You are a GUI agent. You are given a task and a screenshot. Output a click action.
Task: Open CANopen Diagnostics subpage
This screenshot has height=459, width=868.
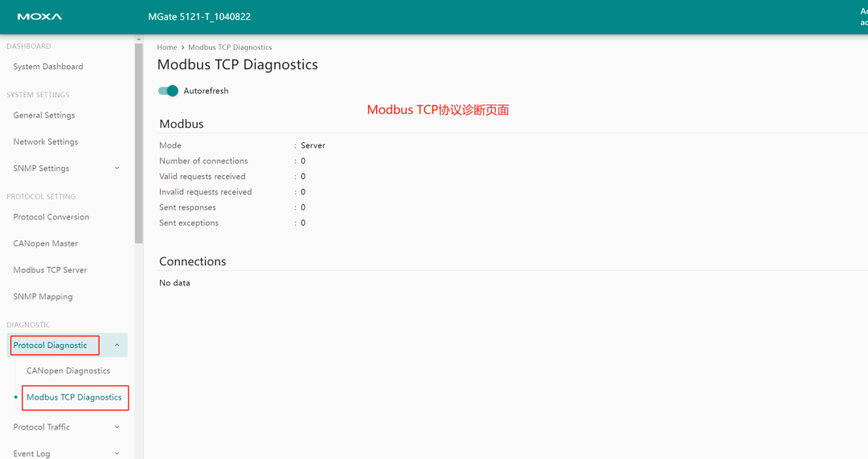68,371
